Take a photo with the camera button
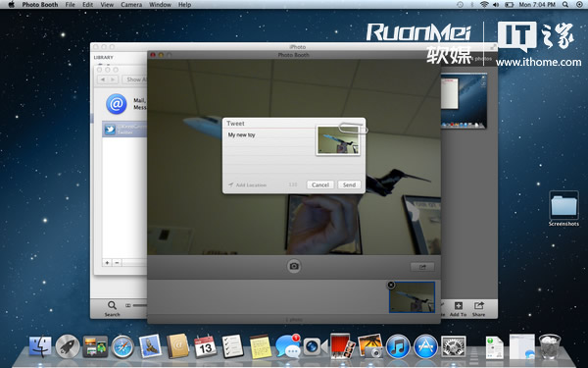Viewport: 588px width, 368px height. [x=294, y=266]
